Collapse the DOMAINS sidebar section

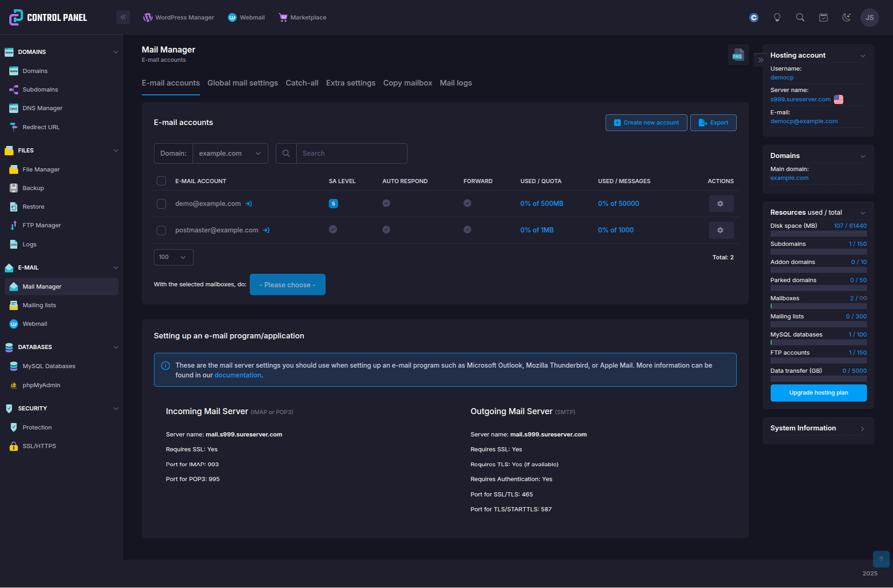tap(116, 52)
